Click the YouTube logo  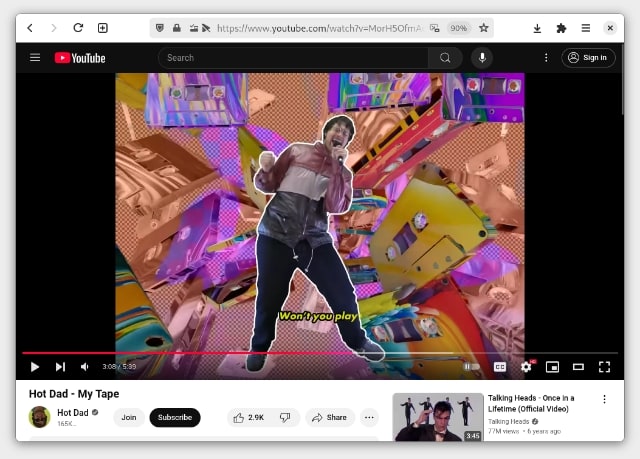[x=80, y=58]
